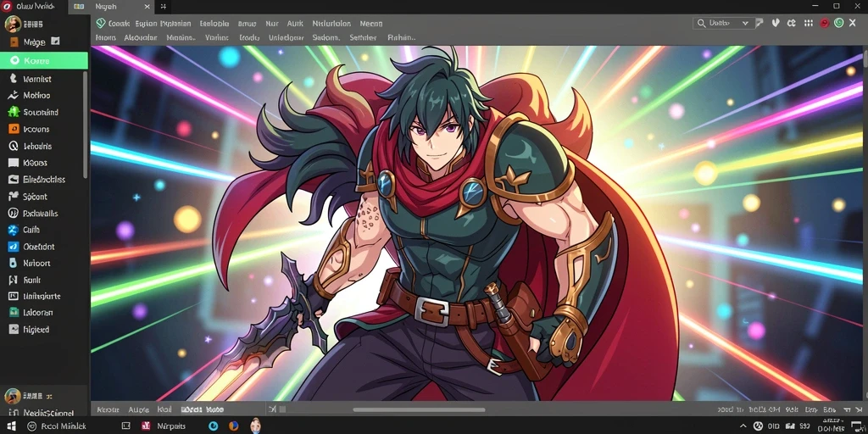Click the share icon left of the grid icon
This screenshot has height=434, width=868.
tap(792, 23)
